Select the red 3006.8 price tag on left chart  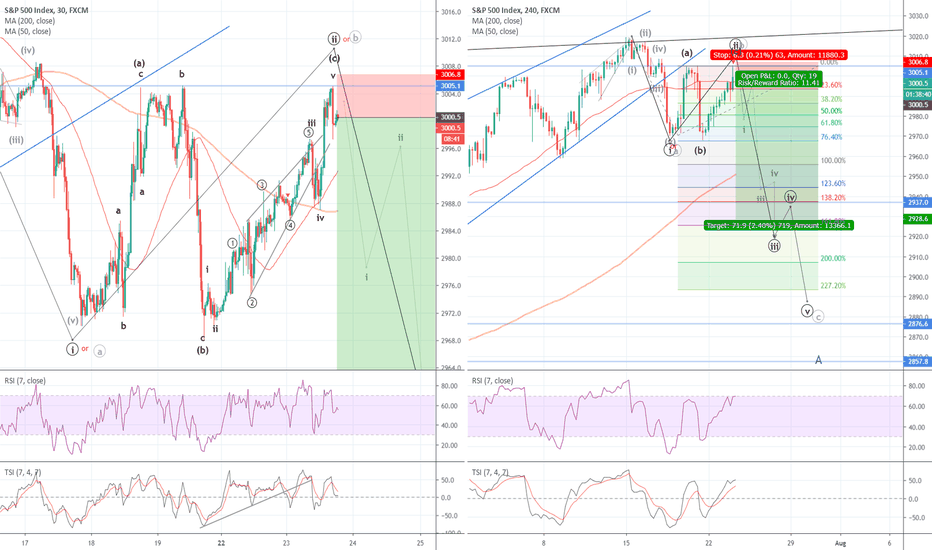[x=451, y=75]
